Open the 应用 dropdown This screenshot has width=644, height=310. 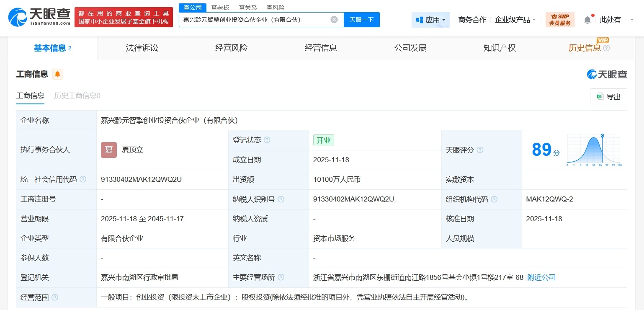[430, 19]
